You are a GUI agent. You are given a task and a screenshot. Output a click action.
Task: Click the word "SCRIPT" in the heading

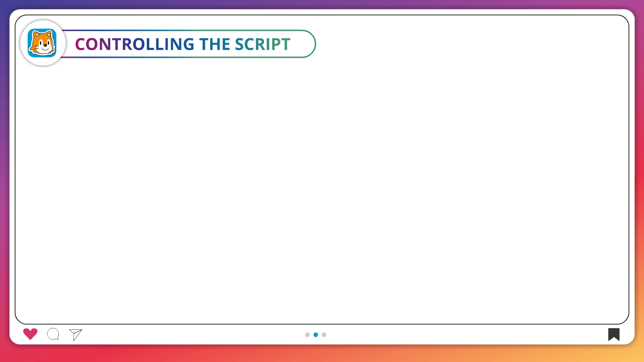pos(262,44)
